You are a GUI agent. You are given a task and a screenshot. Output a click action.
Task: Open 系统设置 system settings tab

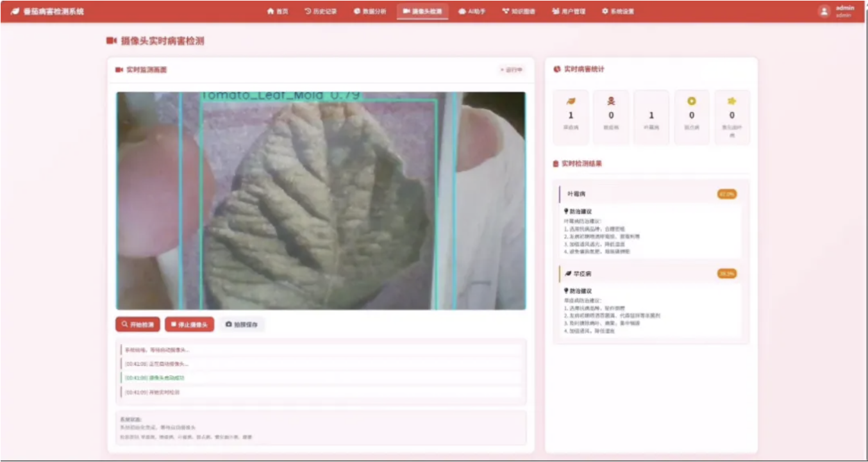click(618, 12)
